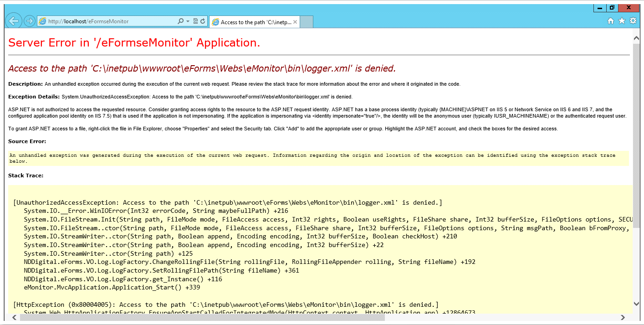Open the browser Home page
The height and width of the screenshot is (325, 644).
(610, 21)
